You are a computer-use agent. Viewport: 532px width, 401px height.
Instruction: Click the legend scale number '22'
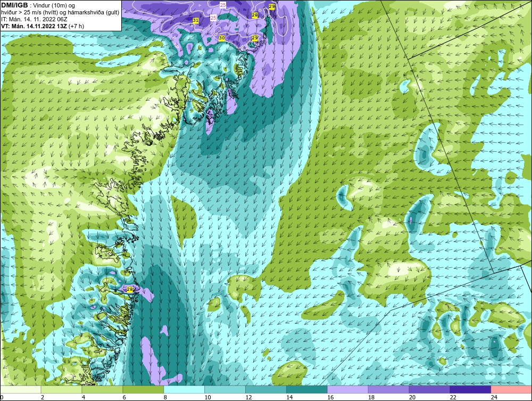(x=453, y=397)
